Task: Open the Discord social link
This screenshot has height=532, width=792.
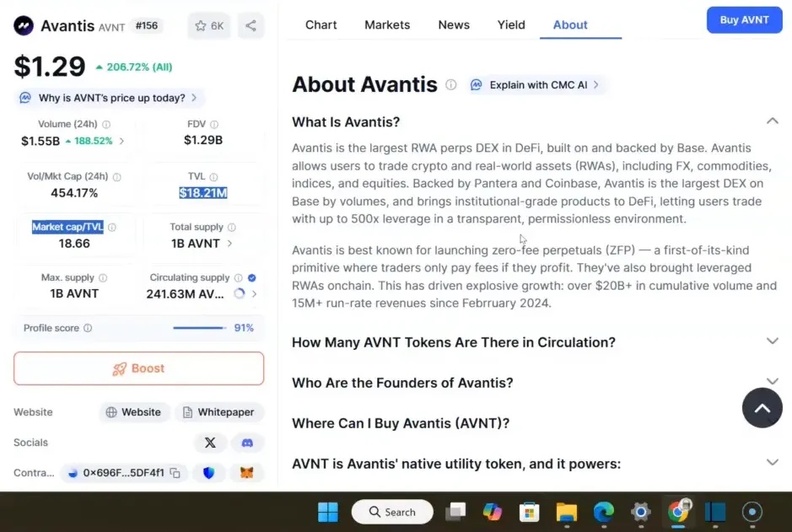Action: click(x=247, y=443)
